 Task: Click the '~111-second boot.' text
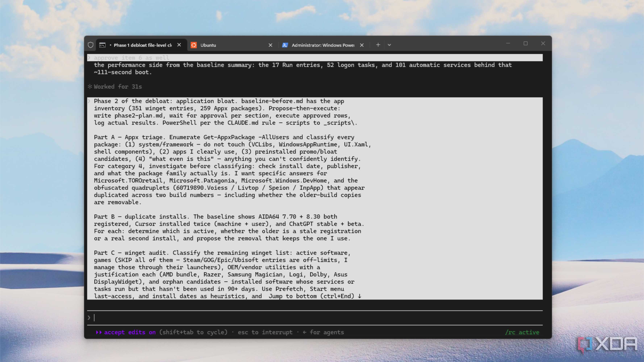(x=123, y=72)
